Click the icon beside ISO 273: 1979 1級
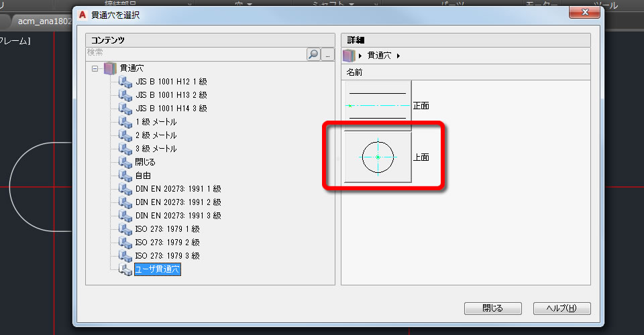Image resolution: width=644 pixels, height=335 pixels. point(125,228)
